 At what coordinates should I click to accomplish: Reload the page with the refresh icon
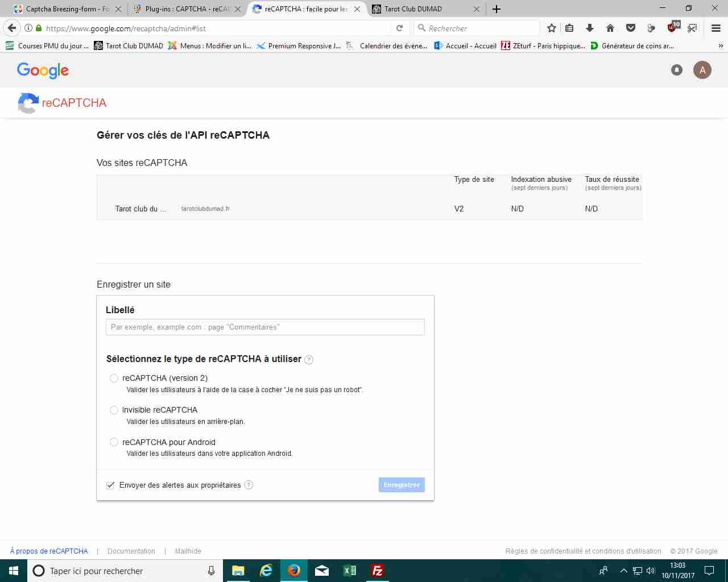coord(399,28)
